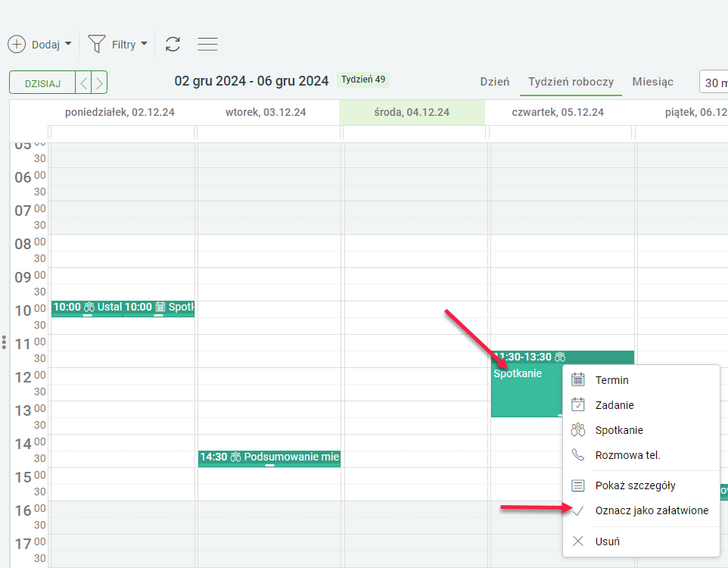The image size is (728, 568).
Task: Choose Rozmowa tel. from the context menu
Action: (x=641, y=455)
